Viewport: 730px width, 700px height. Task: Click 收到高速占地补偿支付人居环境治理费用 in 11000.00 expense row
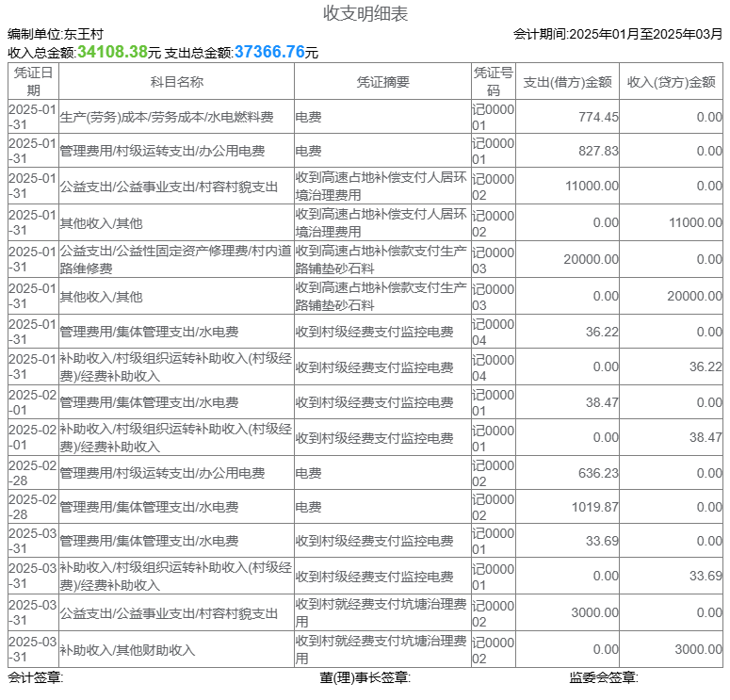[x=381, y=186]
